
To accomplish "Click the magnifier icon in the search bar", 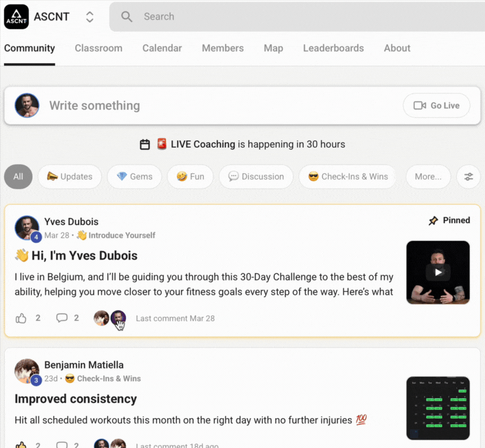I will pyautogui.click(x=127, y=17).
